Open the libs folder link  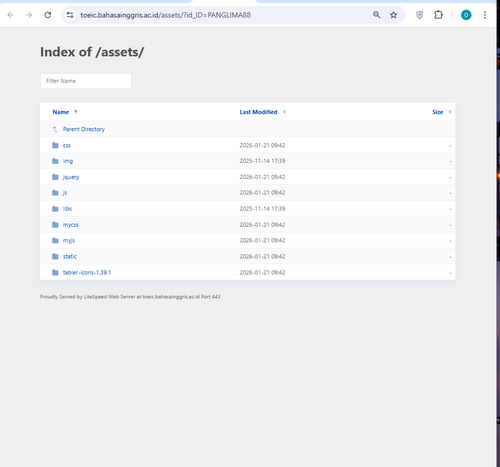67,209
